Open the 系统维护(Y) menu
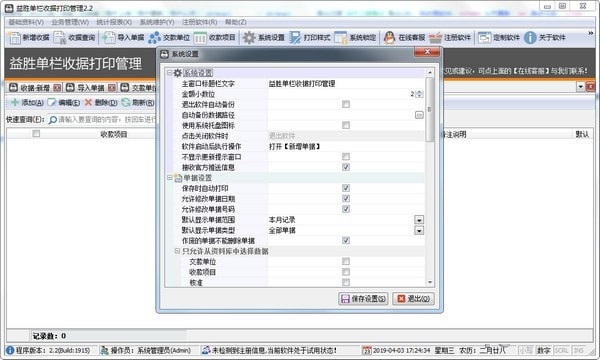 click(157, 22)
